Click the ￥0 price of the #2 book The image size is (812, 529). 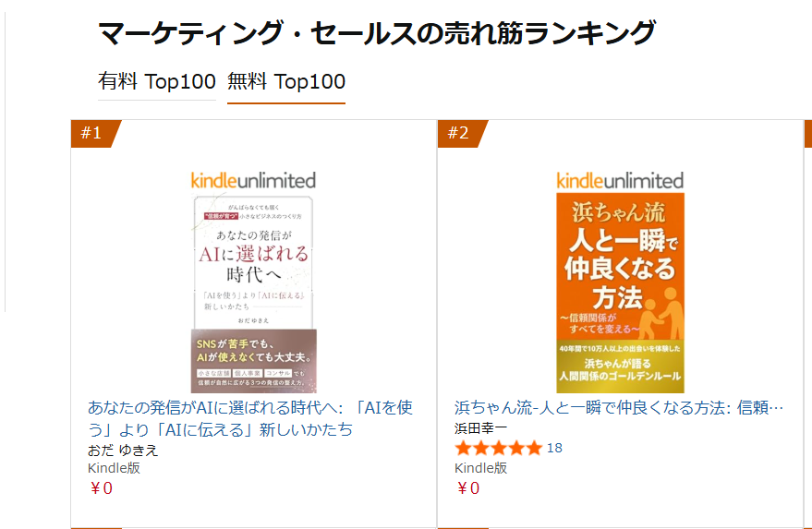467,488
